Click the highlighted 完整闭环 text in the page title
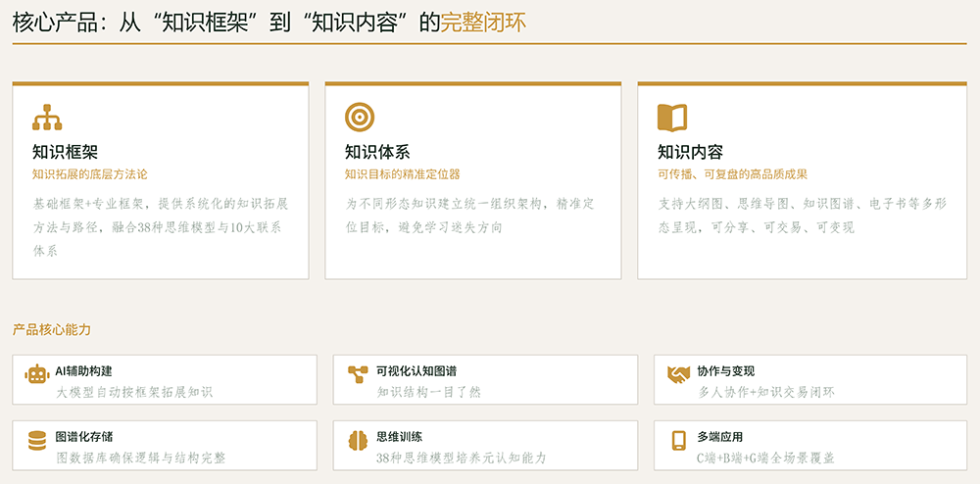The width and height of the screenshot is (980, 484). 484,23
